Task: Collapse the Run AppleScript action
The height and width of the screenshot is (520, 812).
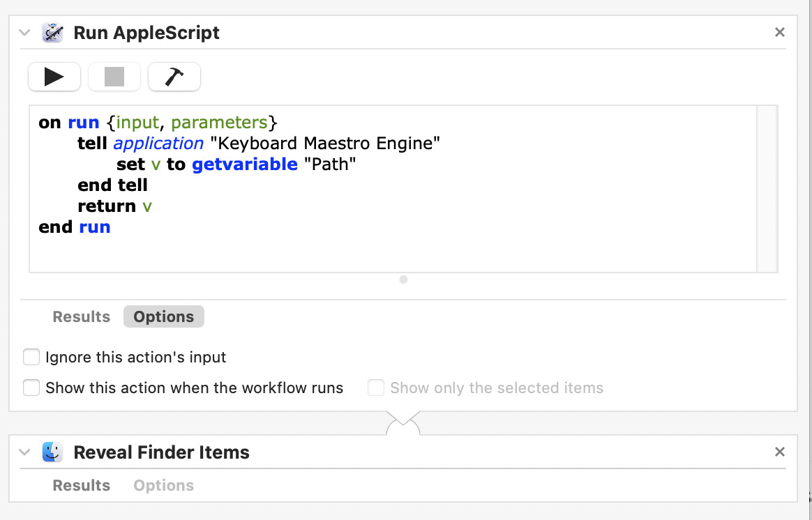Action: [x=24, y=33]
